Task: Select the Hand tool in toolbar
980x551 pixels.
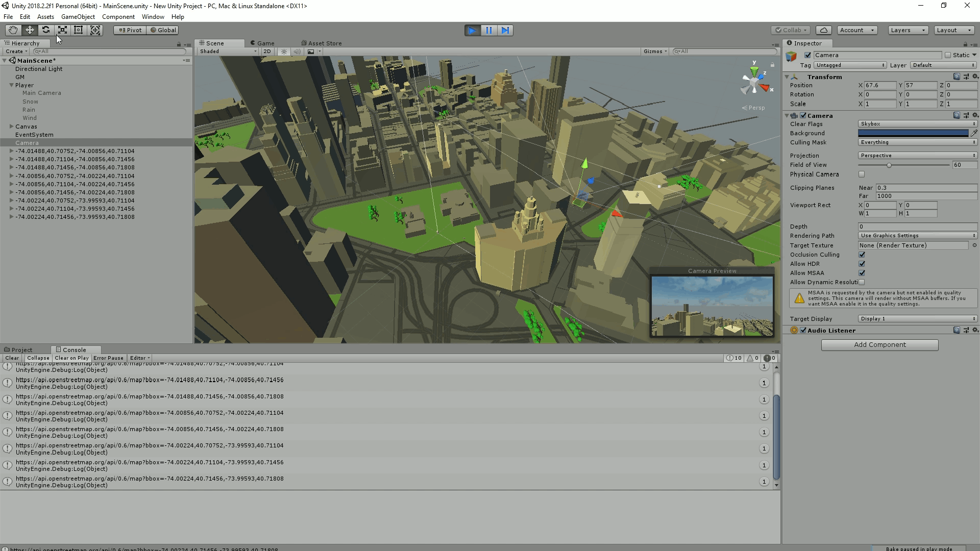Action: pos(13,30)
